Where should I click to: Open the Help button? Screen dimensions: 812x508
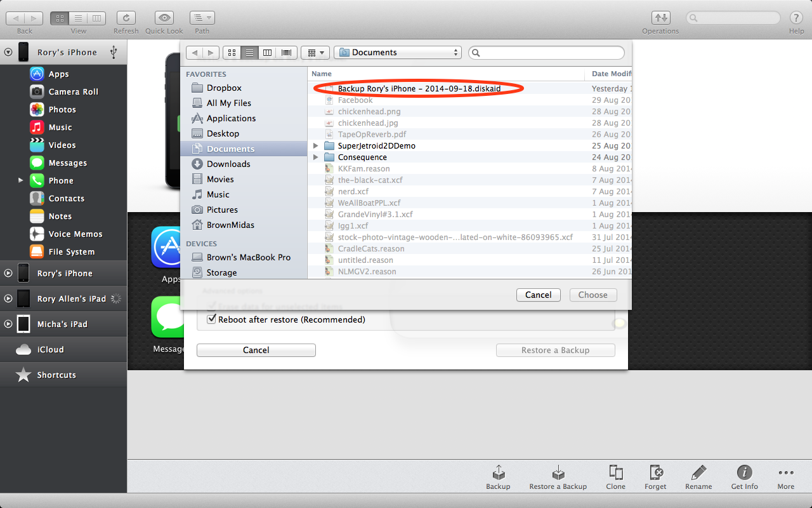click(796, 18)
